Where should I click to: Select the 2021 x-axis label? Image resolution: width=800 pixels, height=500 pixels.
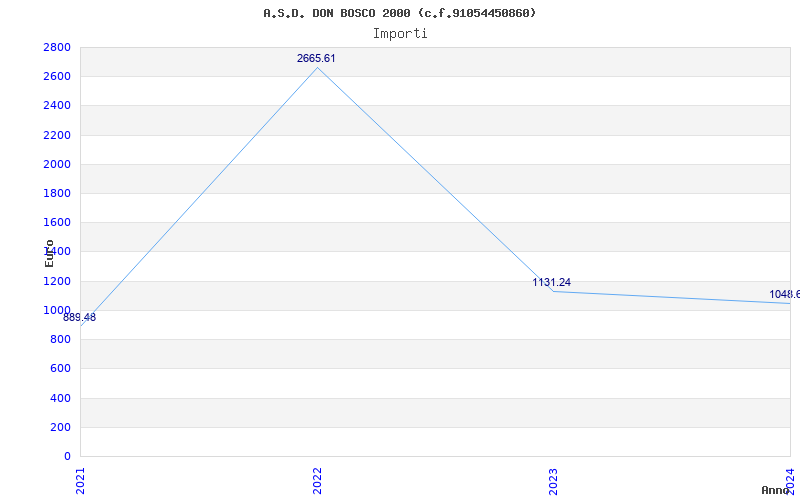pos(80,481)
